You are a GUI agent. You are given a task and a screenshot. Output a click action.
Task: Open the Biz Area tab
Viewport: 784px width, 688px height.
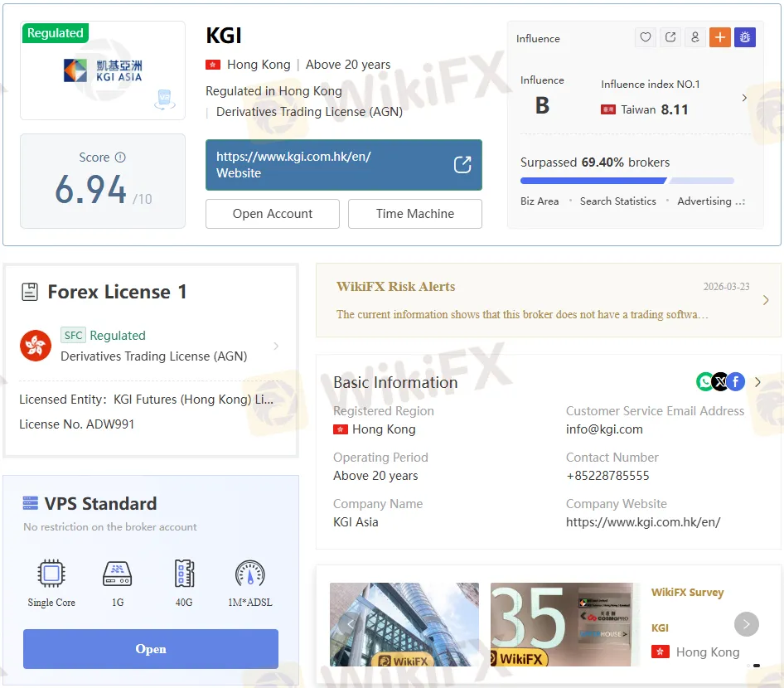point(540,201)
